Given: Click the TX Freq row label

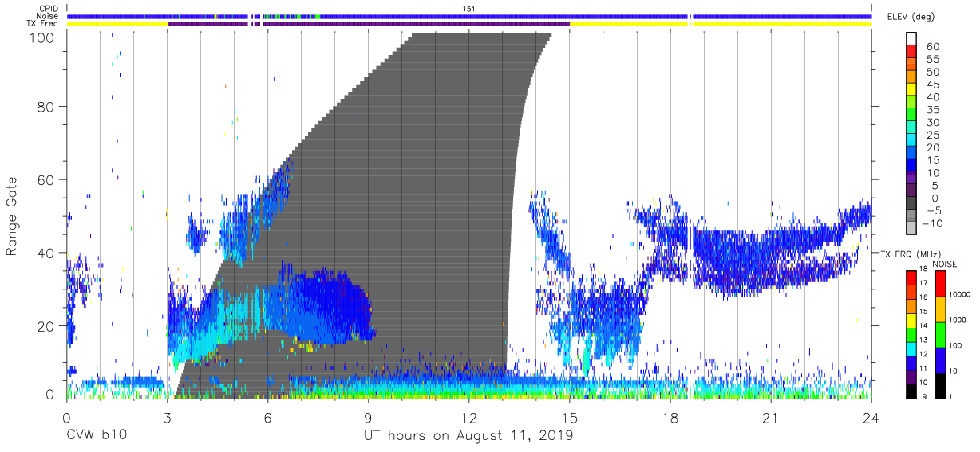Looking at the screenshot, I should (x=43, y=24).
